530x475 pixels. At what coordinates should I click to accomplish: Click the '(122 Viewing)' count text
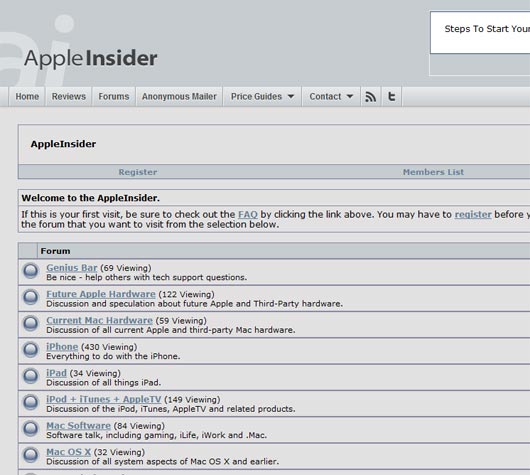(x=186, y=294)
